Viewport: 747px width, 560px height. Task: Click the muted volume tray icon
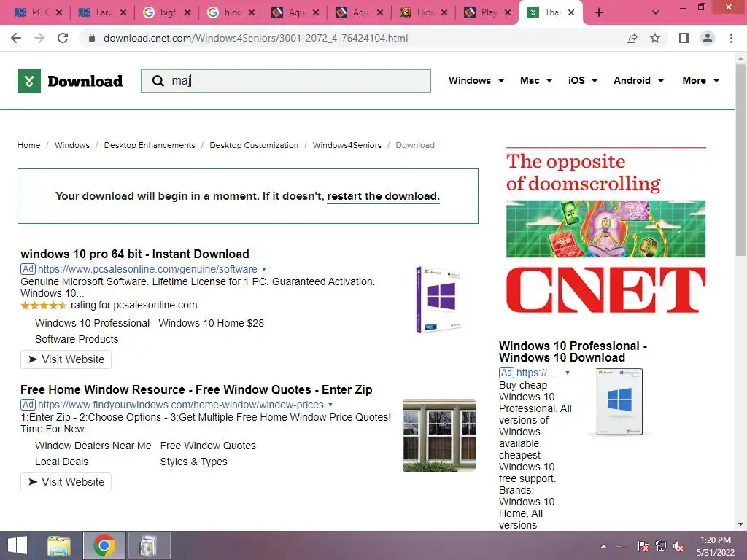(678, 546)
